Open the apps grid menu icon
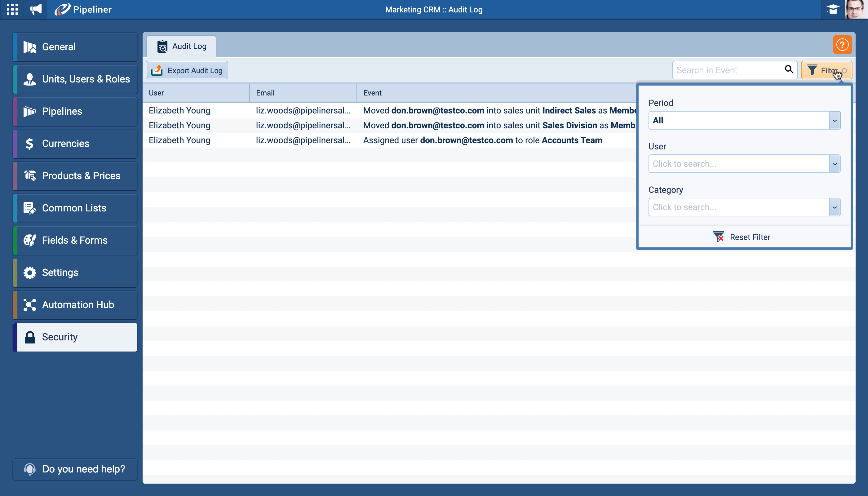Screen dimensions: 868x496 (12, 9)
